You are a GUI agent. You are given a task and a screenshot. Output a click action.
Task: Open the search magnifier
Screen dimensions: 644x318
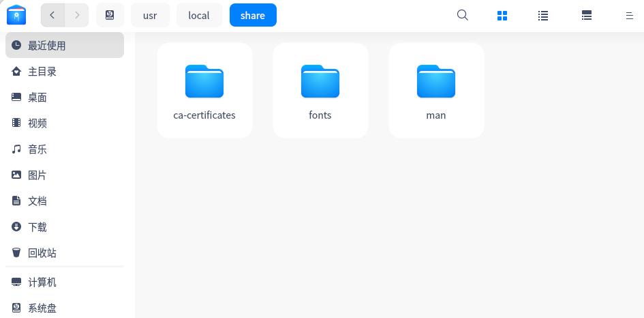(x=463, y=15)
